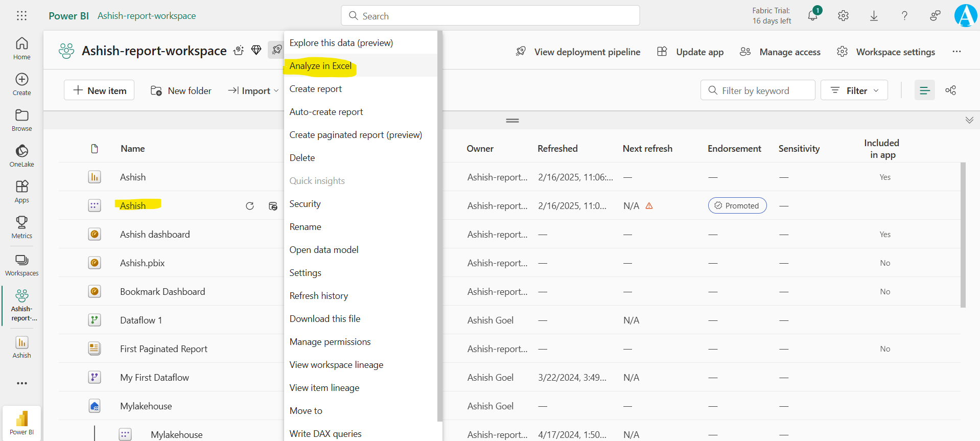980x441 pixels.
Task: Click the Filter by keyword field
Action: (758, 90)
